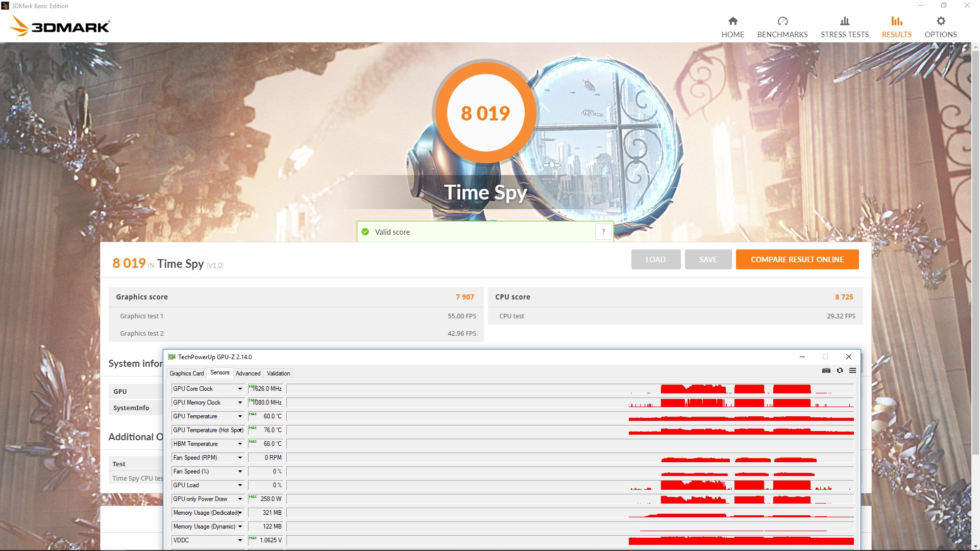The width and height of the screenshot is (980, 551).
Task: Open the GPU Memory Clock sensor dropdown
Action: (x=240, y=403)
